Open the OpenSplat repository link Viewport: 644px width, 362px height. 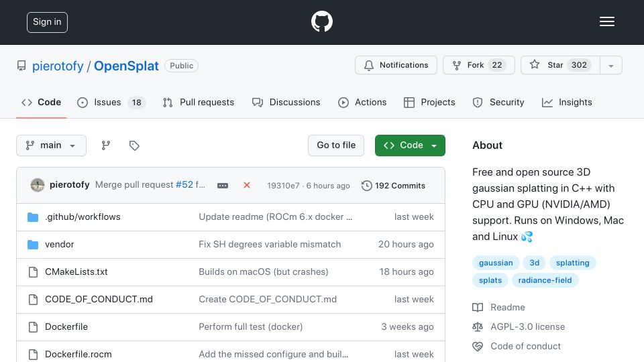[x=126, y=66]
